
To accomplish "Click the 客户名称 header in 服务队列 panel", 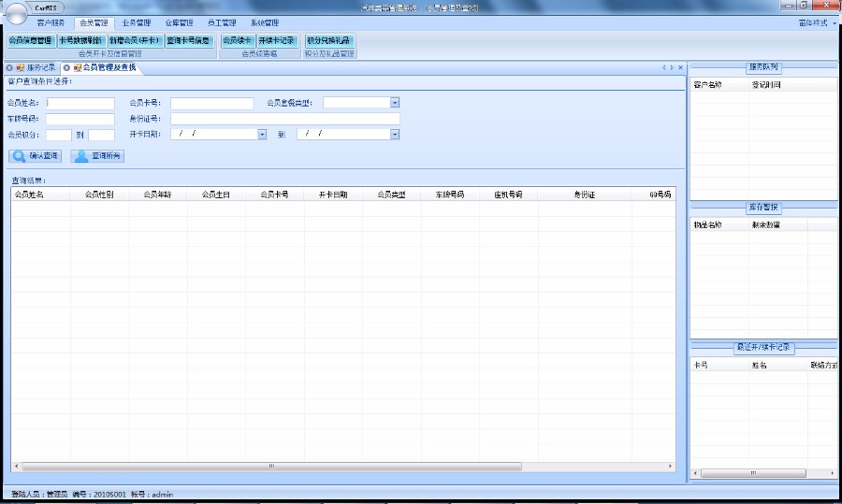I will pyautogui.click(x=719, y=85).
